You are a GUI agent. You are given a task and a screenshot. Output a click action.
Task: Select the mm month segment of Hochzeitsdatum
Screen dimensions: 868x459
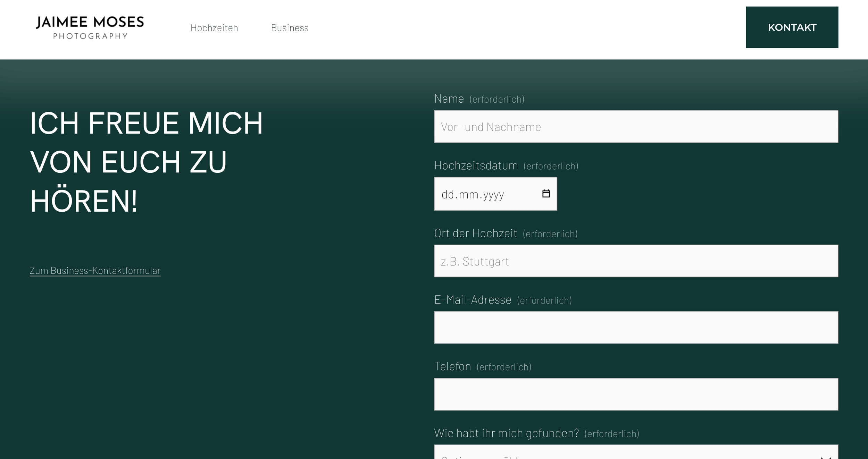click(469, 194)
